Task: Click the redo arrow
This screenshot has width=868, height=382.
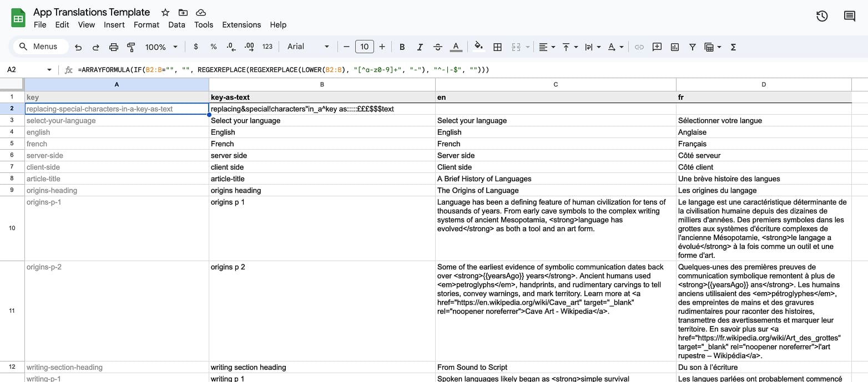Action: tap(96, 47)
